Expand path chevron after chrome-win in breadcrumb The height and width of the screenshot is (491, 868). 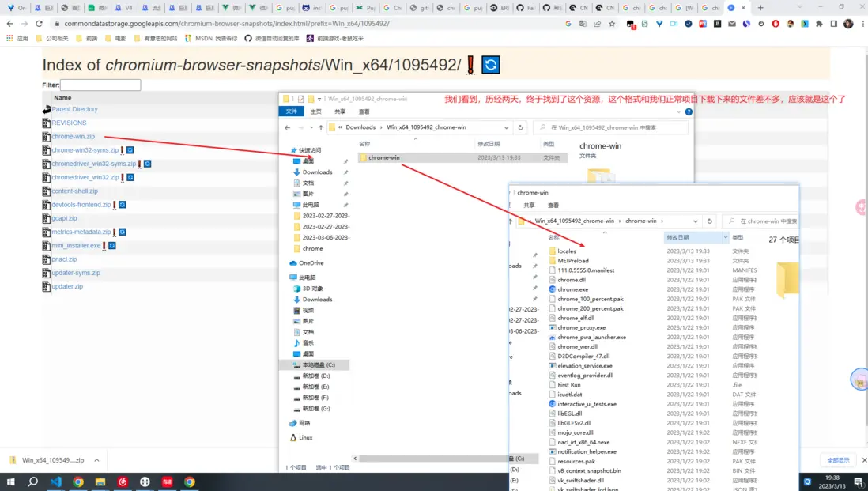click(x=662, y=221)
